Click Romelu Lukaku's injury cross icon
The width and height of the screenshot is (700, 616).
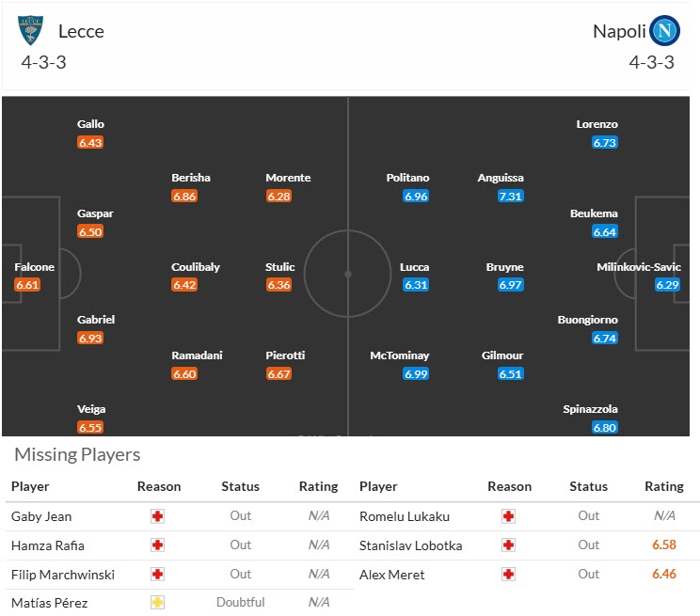tap(509, 515)
